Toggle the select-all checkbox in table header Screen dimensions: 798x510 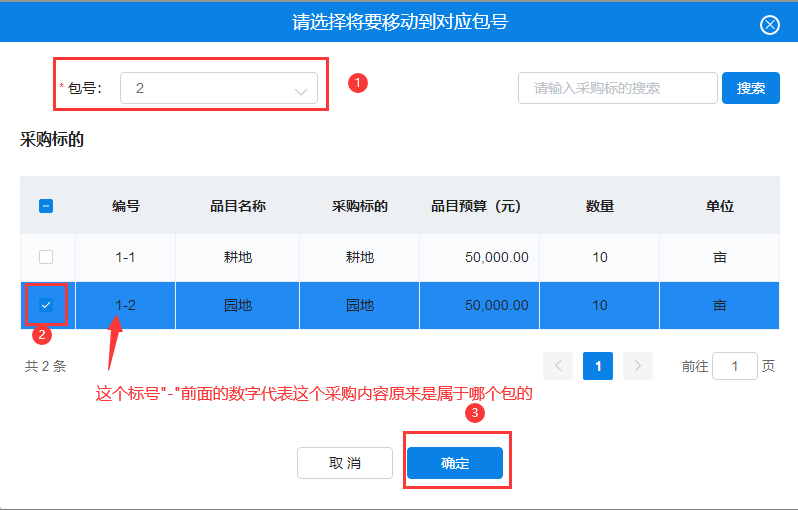[46, 206]
